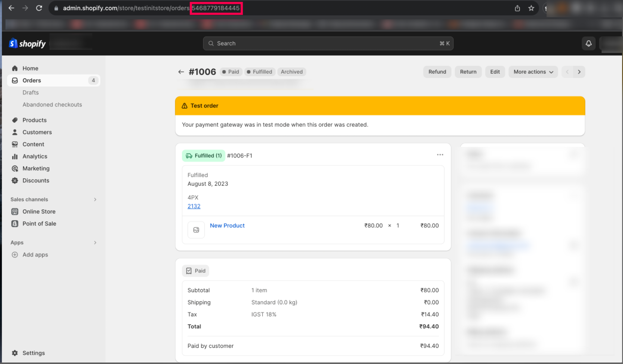Focus the Search field
Viewport: 623px width, 364px height.
click(328, 44)
